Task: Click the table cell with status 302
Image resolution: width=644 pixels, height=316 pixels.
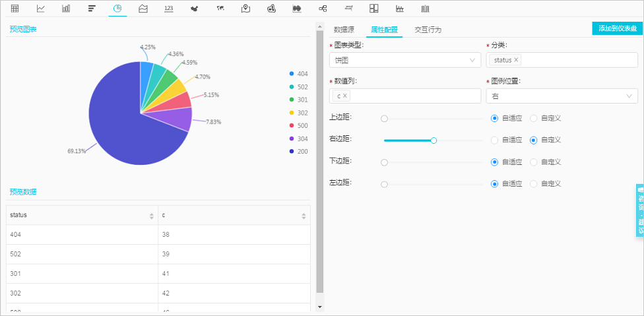Action: [x=82, y=294]
